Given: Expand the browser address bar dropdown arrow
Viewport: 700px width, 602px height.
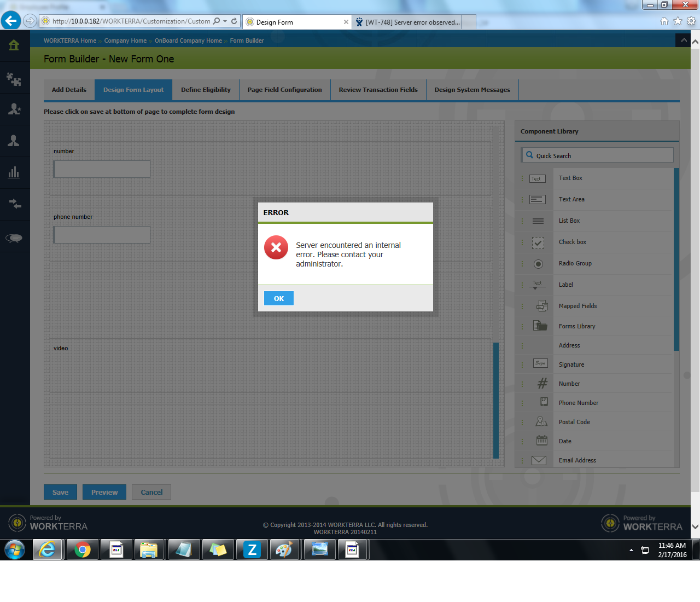Looking at the screenshot, I should click(225, 21).
